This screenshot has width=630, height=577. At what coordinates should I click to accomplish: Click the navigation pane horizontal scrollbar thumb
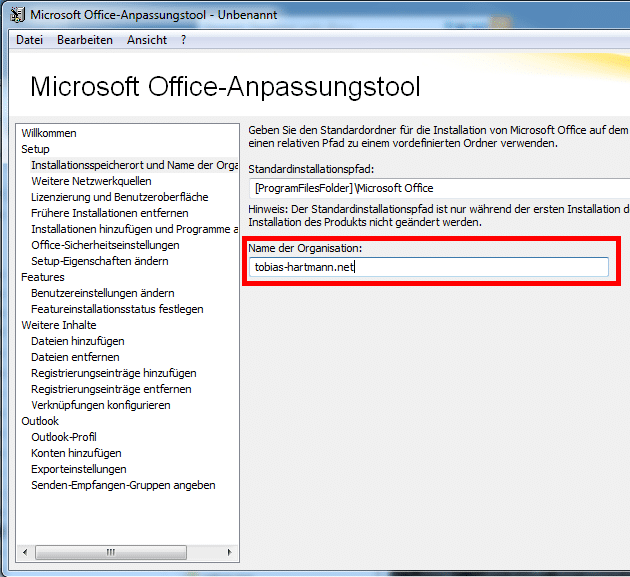click(111, 552)
